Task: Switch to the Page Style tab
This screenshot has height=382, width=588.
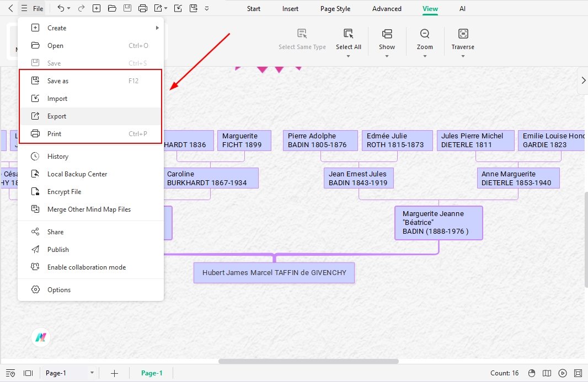Action: 335,9
